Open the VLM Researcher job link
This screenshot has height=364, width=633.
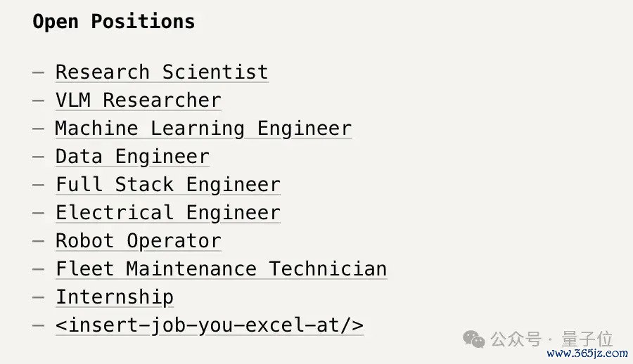(139, 100)
